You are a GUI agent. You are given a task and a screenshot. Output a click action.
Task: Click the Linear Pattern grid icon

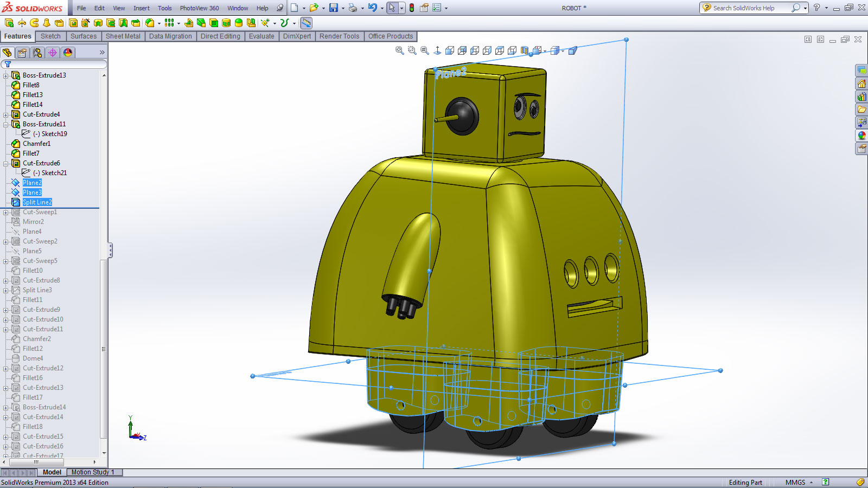tap(169, 23)
